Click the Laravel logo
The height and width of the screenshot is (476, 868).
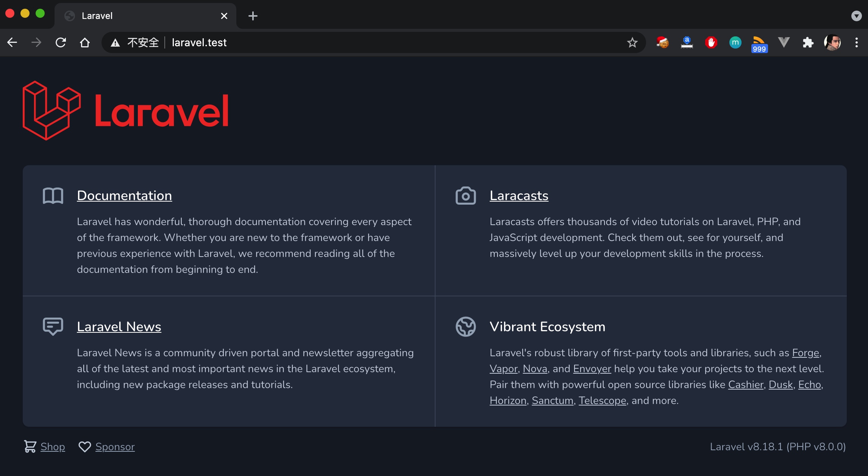126,111
